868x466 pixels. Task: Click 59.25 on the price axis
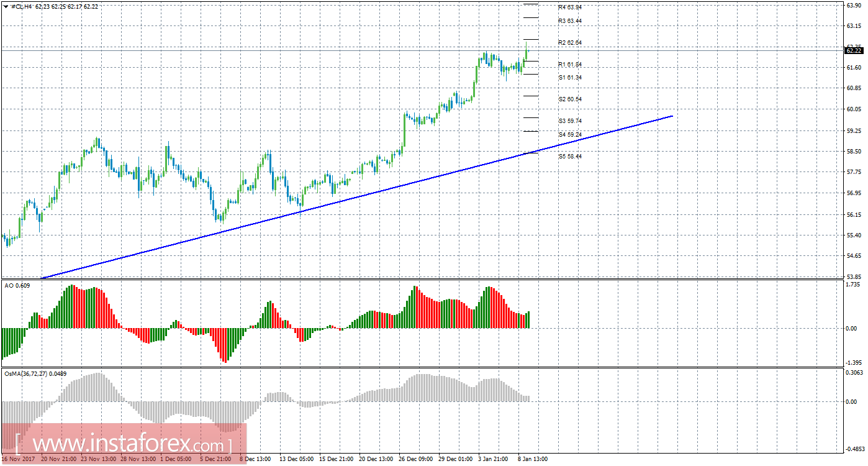(854, 131)
